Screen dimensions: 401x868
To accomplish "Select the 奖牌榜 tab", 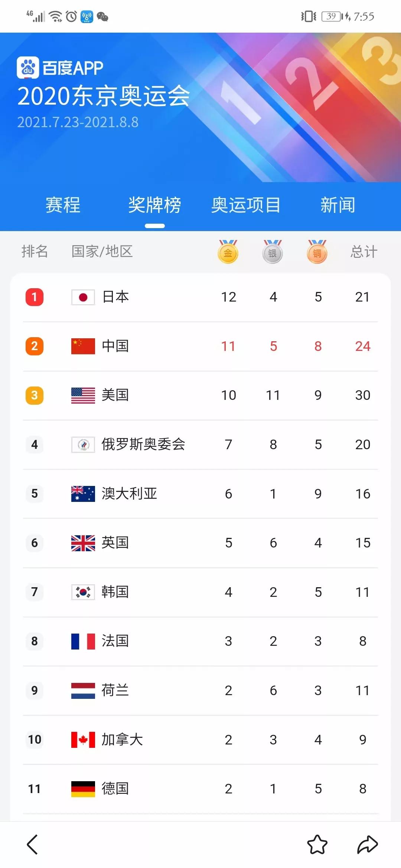I will click(154, 205).
